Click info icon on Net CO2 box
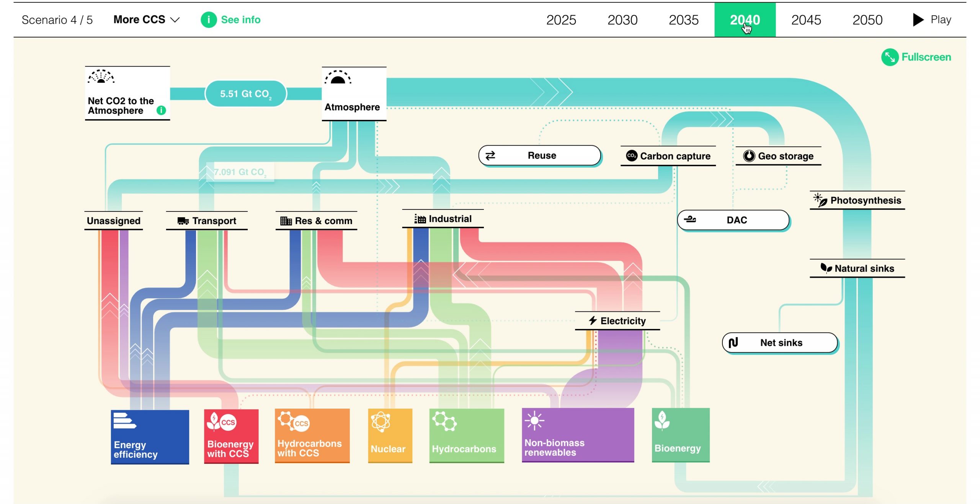The image size is (980, 504). click(x=161, y=110)
